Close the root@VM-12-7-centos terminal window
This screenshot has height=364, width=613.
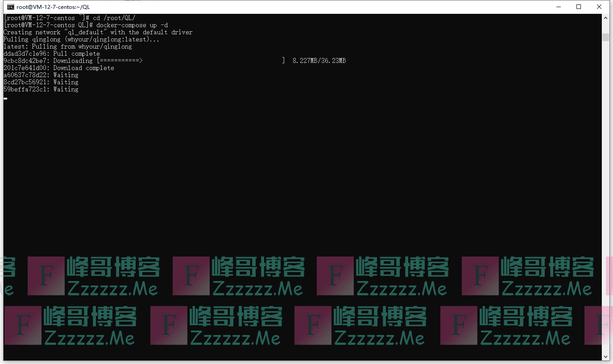[599, 7]
